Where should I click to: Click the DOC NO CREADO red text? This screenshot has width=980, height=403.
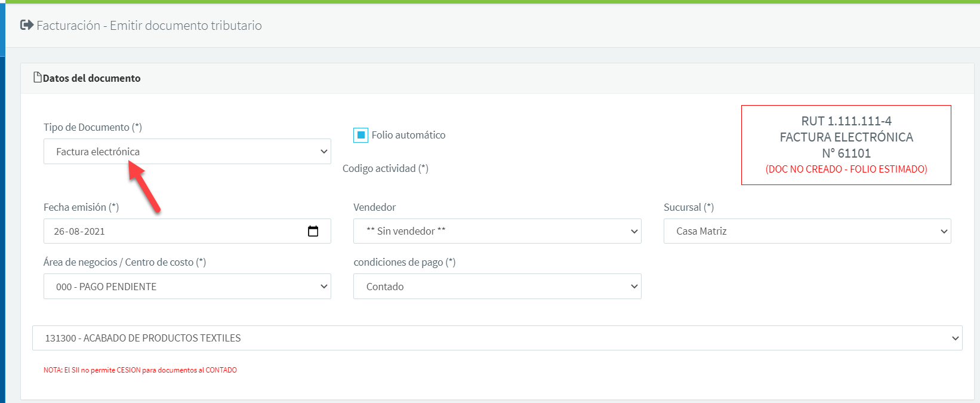pos(846,169)
